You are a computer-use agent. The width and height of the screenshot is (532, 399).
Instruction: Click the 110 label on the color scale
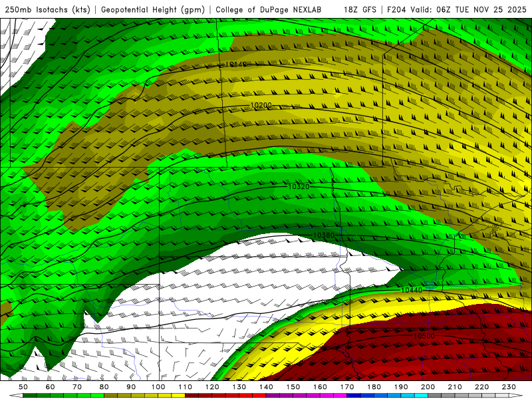point(186,387)
